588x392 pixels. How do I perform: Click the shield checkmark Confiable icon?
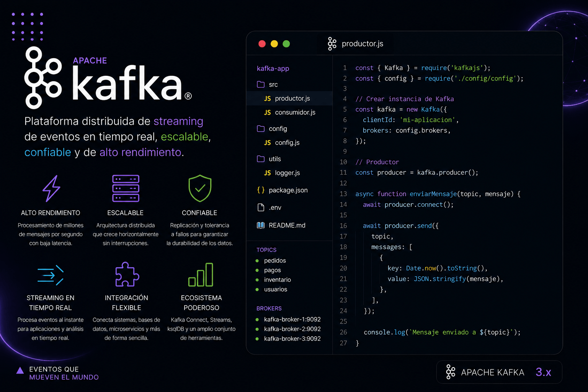(200, 188)
